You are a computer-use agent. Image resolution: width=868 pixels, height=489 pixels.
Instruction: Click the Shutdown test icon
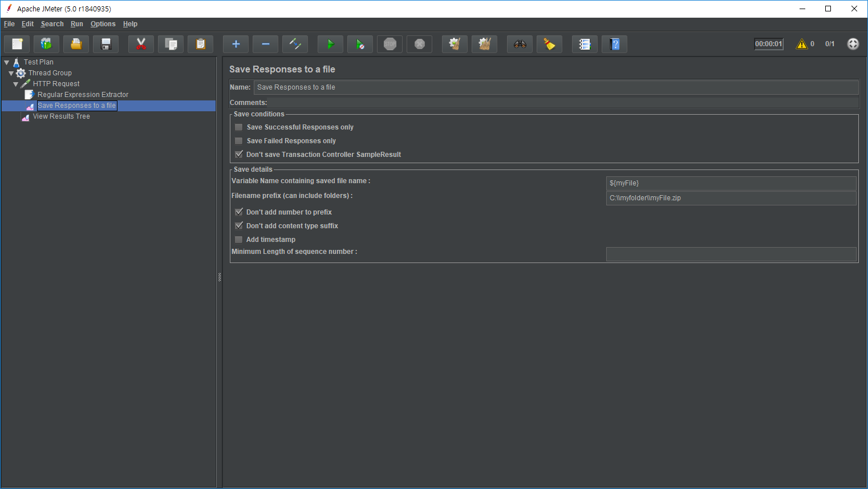point(420,44)
